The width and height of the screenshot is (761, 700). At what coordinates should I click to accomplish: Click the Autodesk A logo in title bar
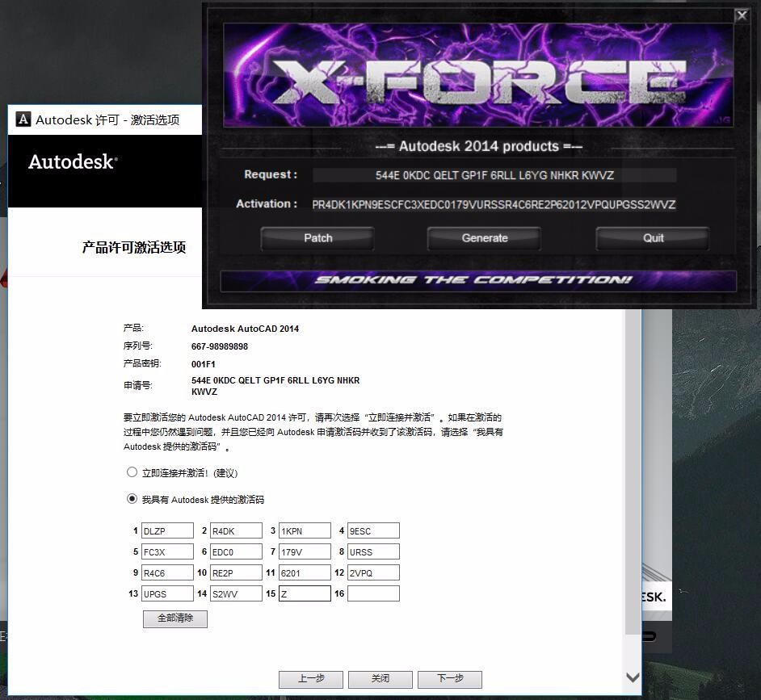(x=23, y=119)
